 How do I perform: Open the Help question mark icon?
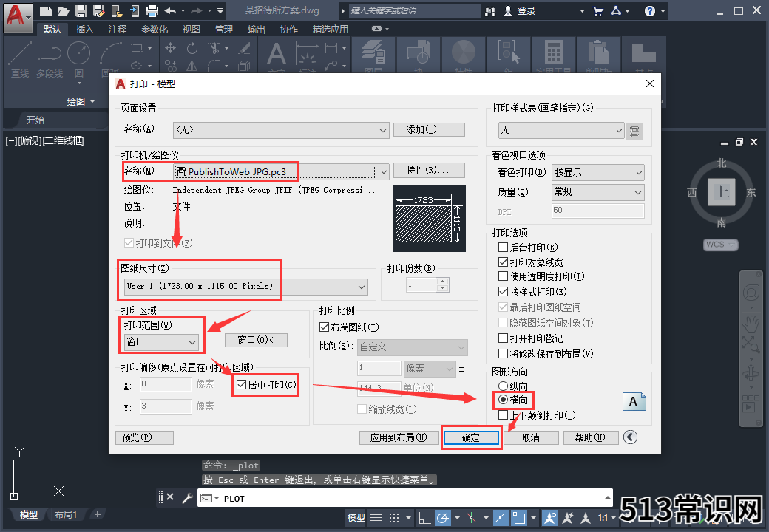650,11
